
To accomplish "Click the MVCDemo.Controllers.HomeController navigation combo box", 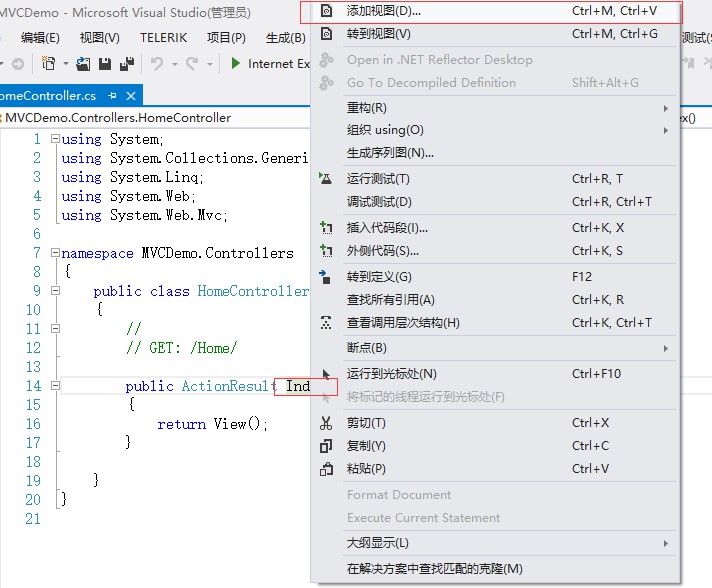I will [155, 118].
